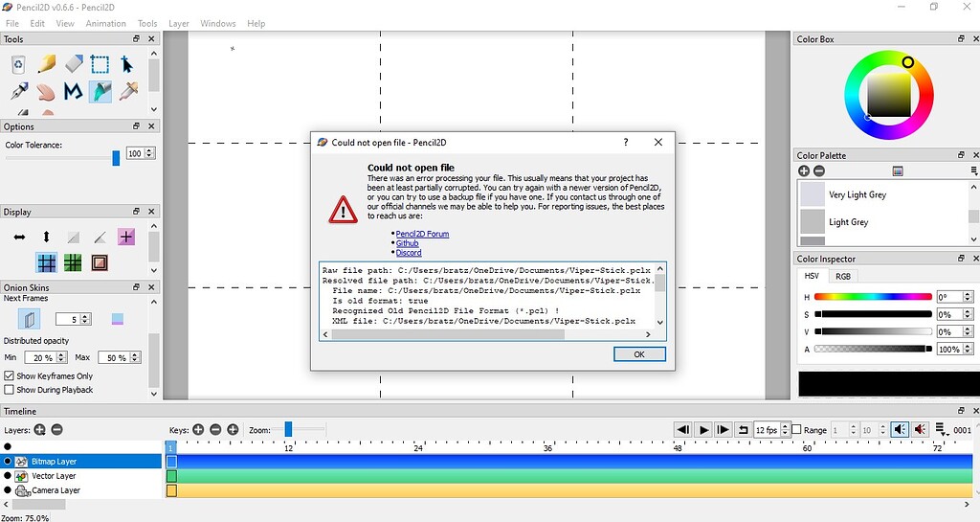Toggle the green rule-of-thirds overlay
The width and height of the screenshot is (980, 522).
(x=73, y=262)
